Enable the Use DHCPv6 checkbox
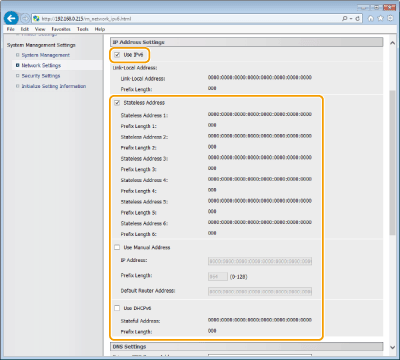 coord(117,308)
